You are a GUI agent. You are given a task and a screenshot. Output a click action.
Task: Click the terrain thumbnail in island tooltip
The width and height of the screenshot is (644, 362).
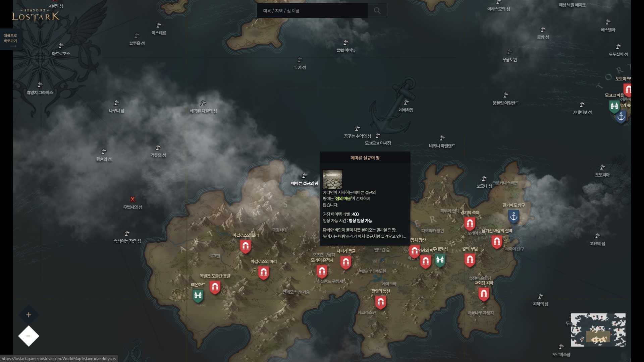pyautogui.click(x=332, y=179)
